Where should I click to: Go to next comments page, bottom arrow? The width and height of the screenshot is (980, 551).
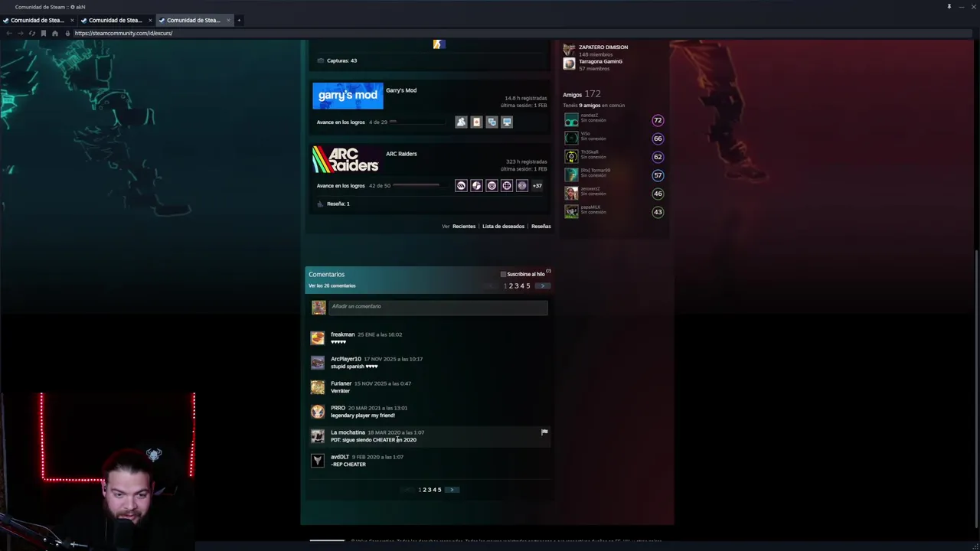click(452, 490)
